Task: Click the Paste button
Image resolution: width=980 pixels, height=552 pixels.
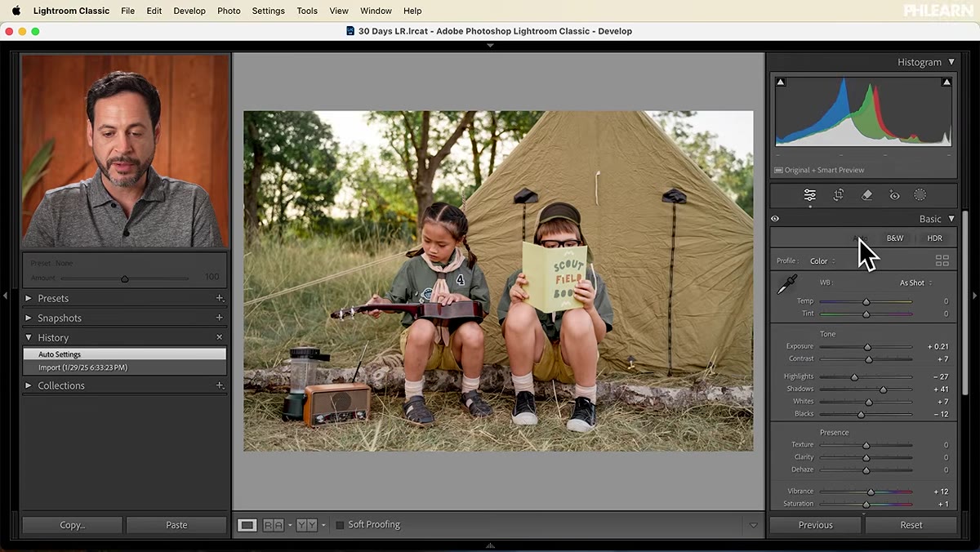Action: coord(176,525)
